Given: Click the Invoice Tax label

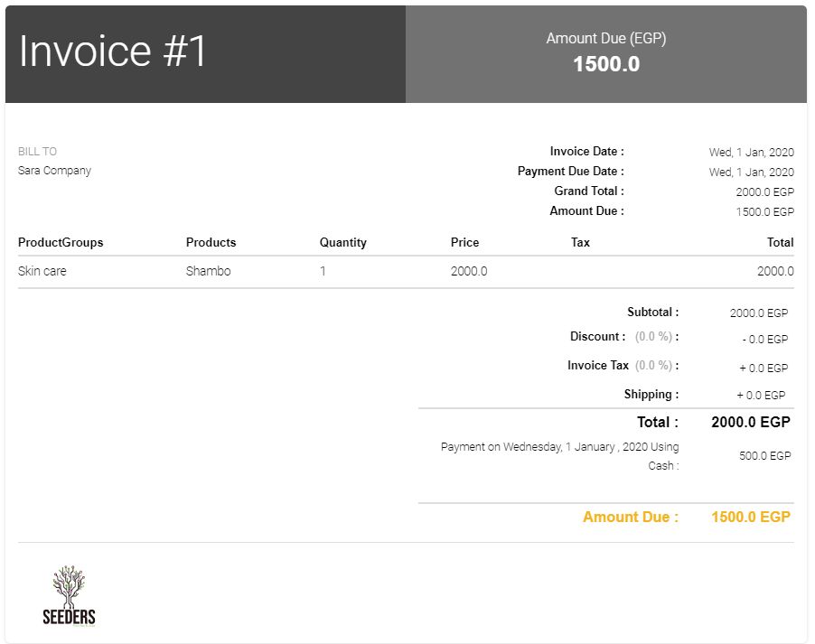Looking at the screenshot, I should click(597, 365).
